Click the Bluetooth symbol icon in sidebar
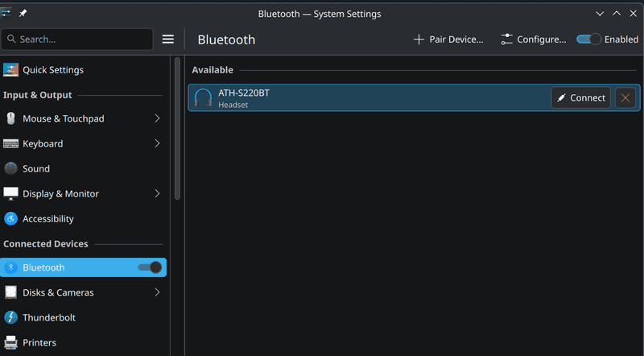 point(10,267)
